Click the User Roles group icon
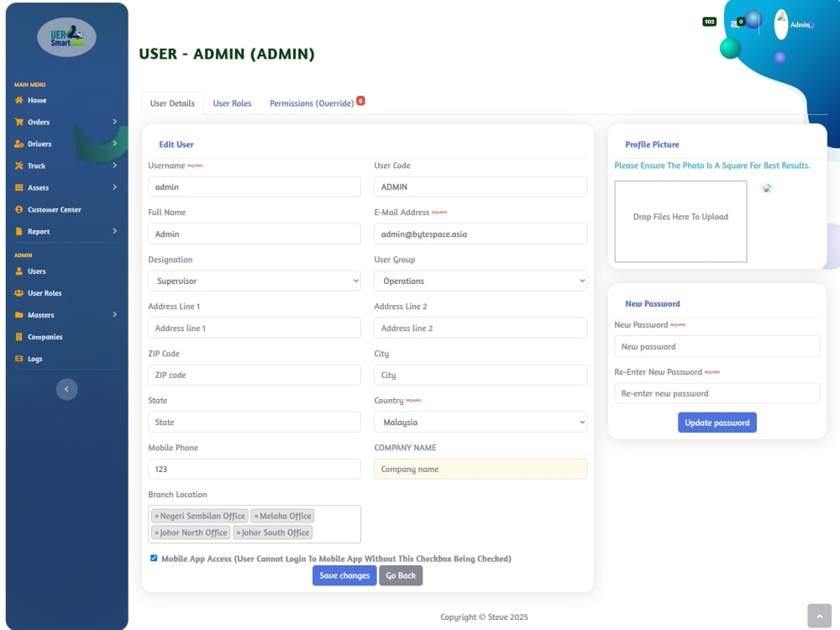 pyautogui.click(x=18, y=293)
